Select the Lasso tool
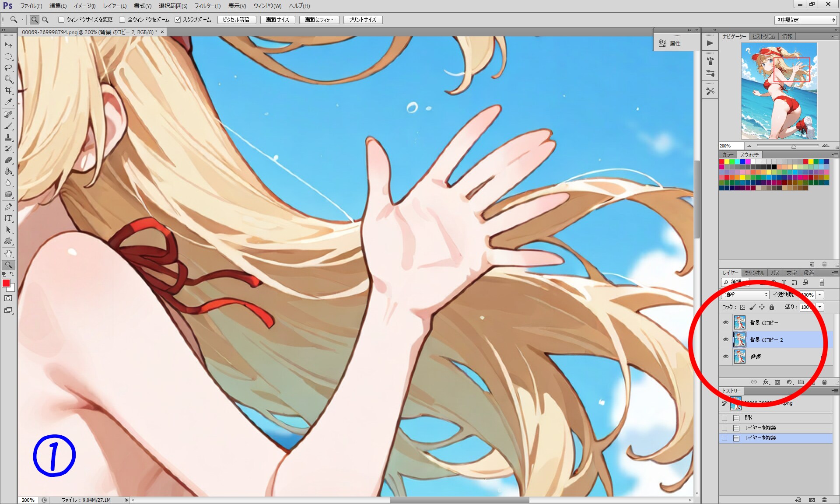 tap(8, 68)
